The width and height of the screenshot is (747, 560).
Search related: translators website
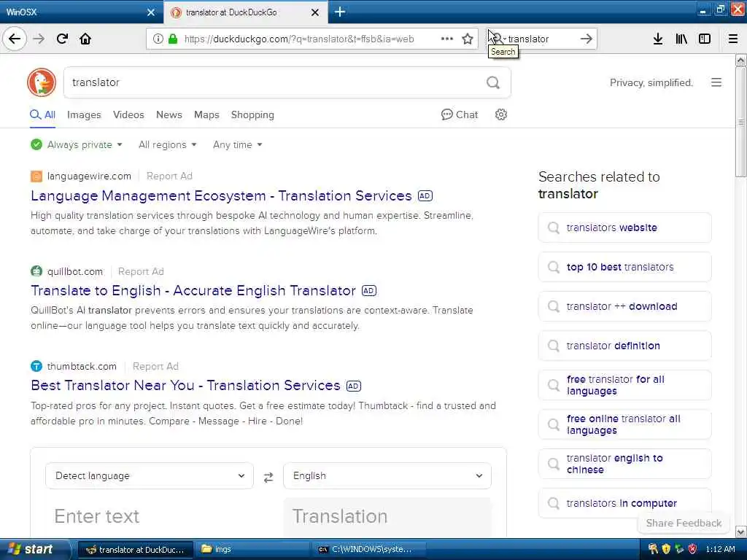click(x=624, y=227)
